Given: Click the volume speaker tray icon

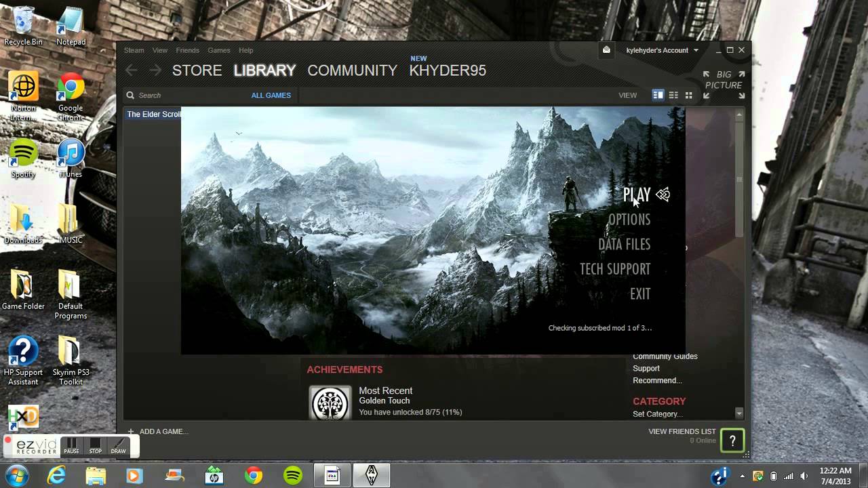Looking at the screenshot, I should click(x=804, y=476).
